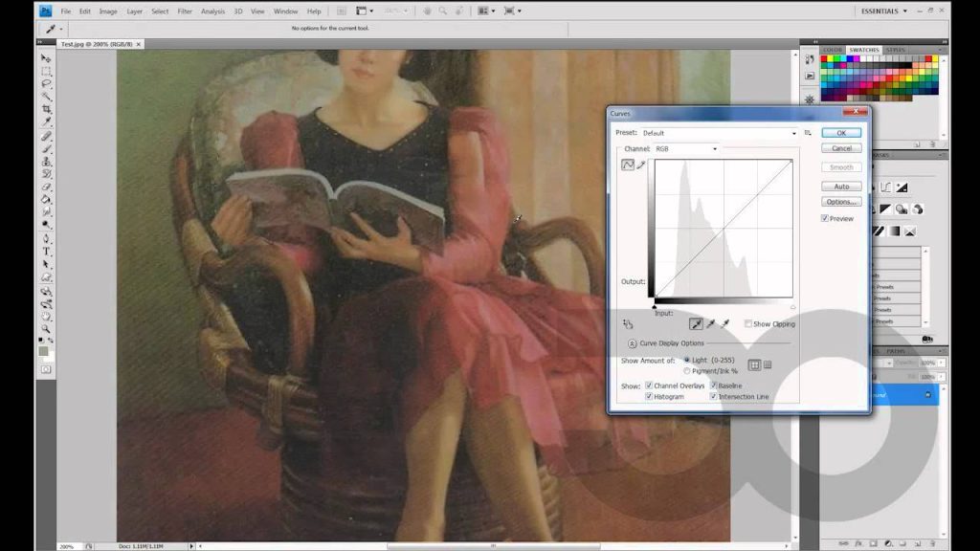980x551 pixels.
Task: Choose edit-points curve mode in Curves
Action: [x=628, y=165]
